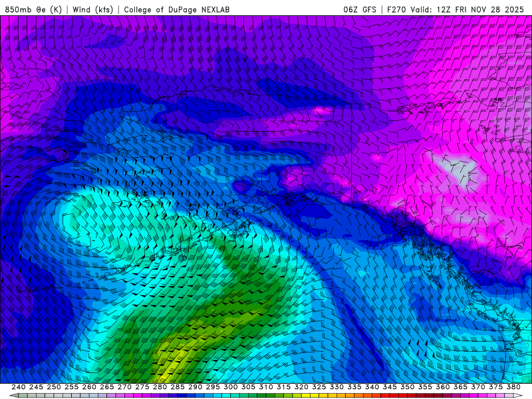This screenshot has height=399, width=532.
Task: Click the 345 legend value
Action: click(390, 387)
